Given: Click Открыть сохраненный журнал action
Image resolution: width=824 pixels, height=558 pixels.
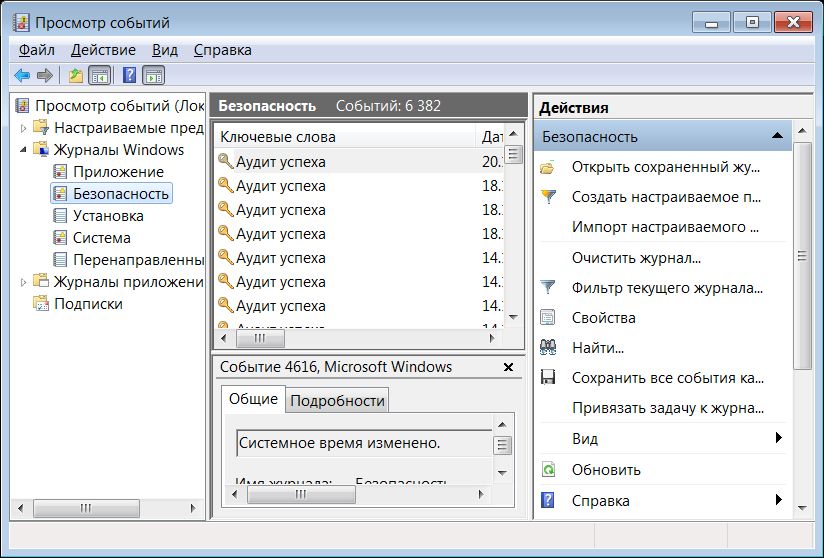Looking at the screenshot, I should click(x=665, y=167).
